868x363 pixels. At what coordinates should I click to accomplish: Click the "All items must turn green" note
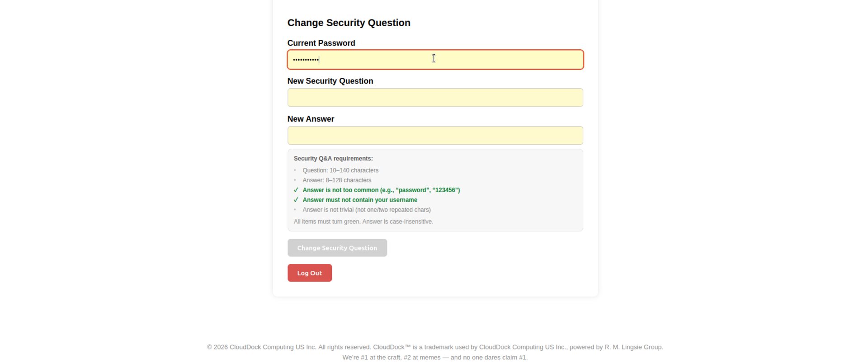point(363,222)
